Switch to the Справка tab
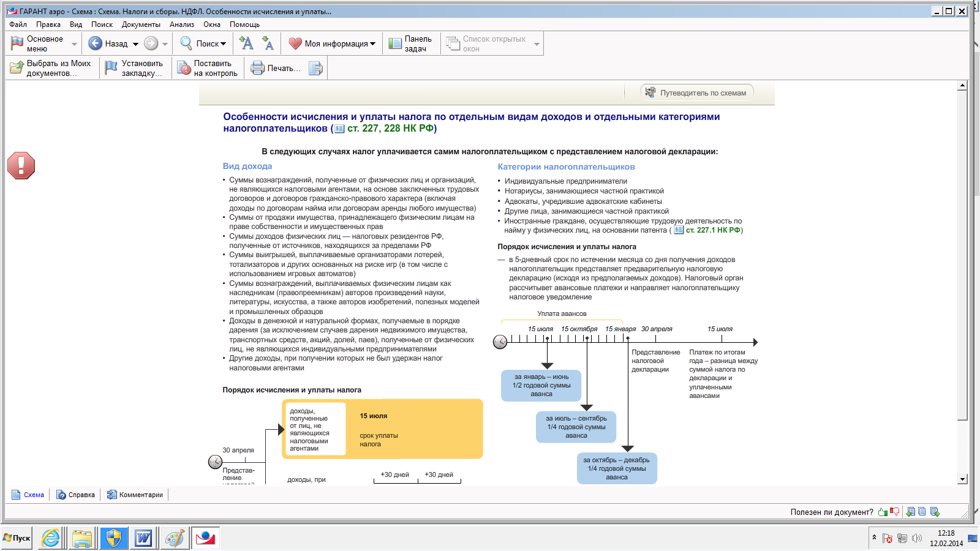Image resolution: width=980 pixels, height=551 pixels. (75, 495)
